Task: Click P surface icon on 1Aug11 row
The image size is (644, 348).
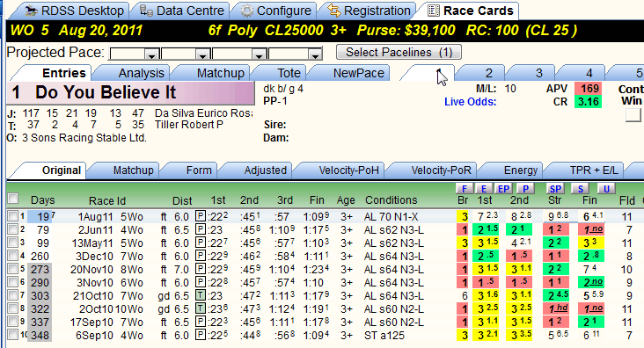Action: click(200, 216)
